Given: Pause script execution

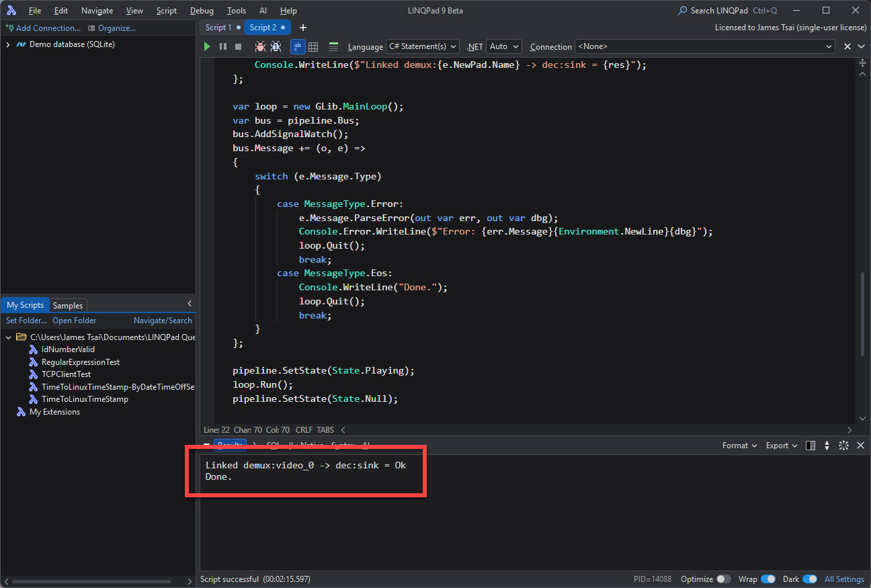Looking at the screenshot, I should coord(223,46).
